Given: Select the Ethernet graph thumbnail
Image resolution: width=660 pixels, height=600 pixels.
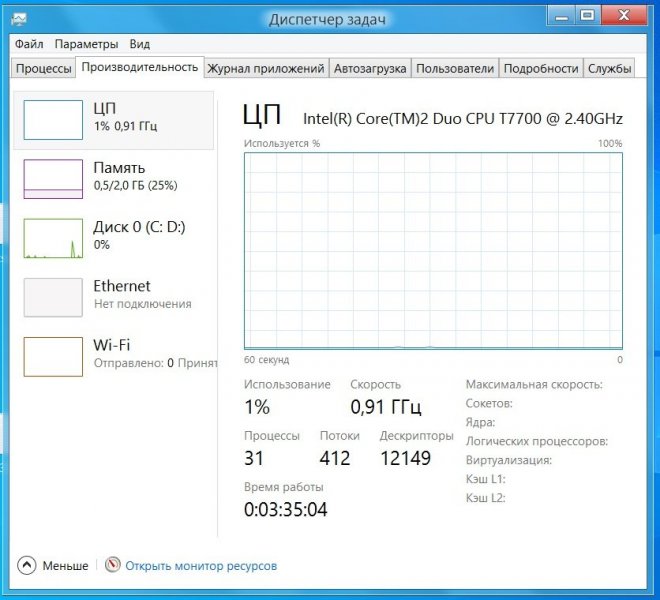Looking at the screenshot, I should pos(53,297).
